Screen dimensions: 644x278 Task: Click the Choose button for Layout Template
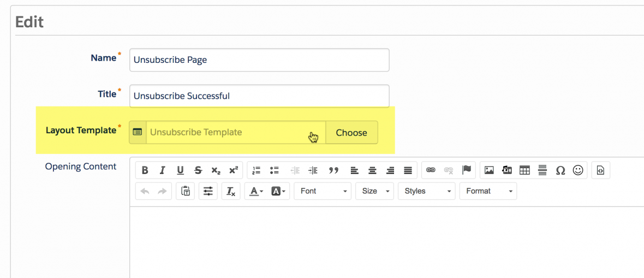point(351,133)
